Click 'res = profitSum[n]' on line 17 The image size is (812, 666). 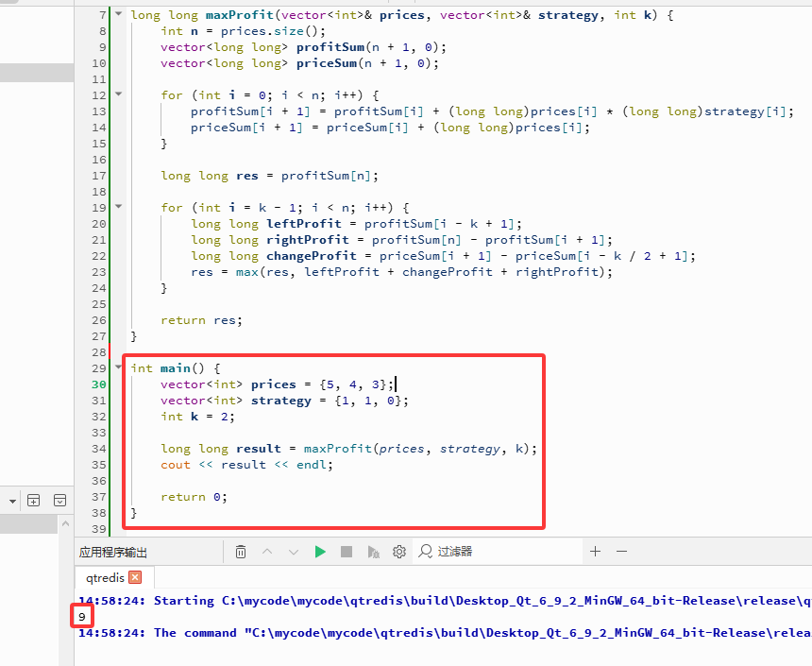[303, 177]
